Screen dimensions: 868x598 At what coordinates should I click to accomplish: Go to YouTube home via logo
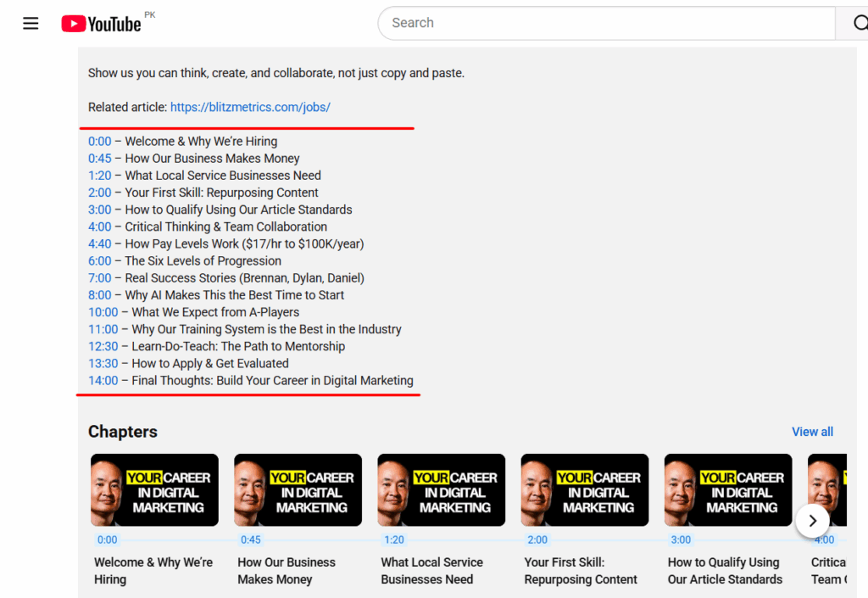click(x=102, y=24)
